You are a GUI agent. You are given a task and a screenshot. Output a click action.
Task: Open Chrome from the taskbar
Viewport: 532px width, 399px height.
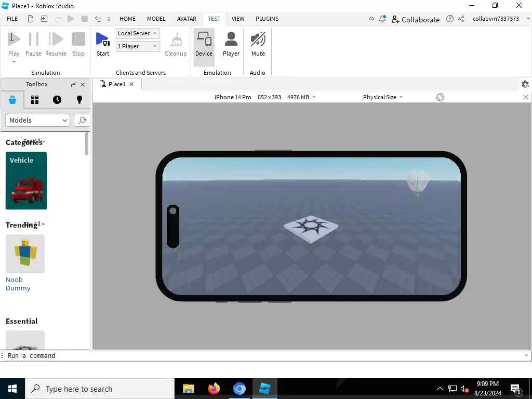coord(239,389)
